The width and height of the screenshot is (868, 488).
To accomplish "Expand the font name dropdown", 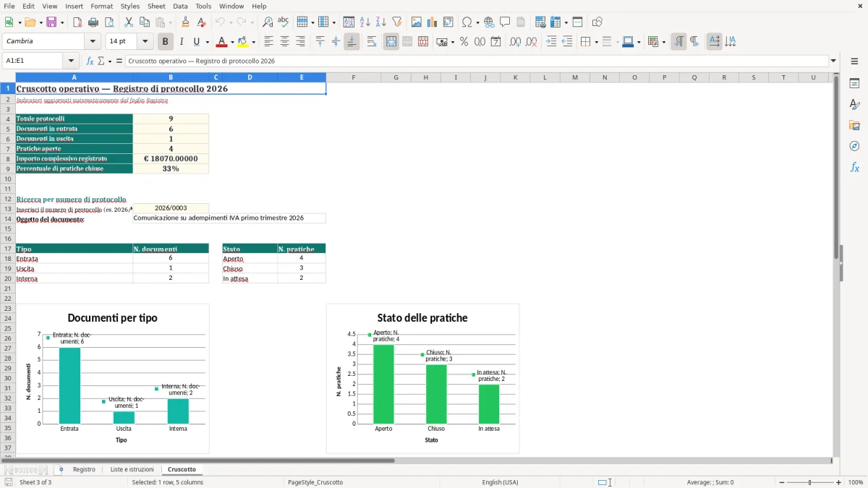I will (x=93, y=42).
